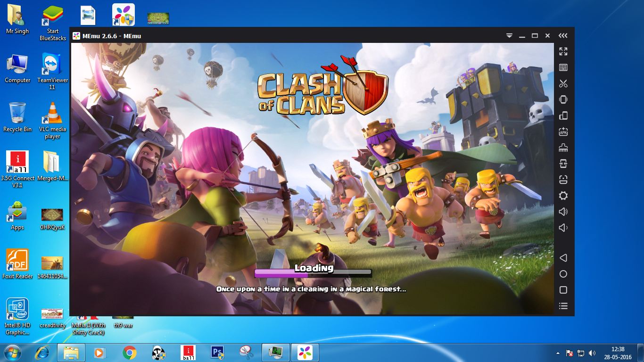Open the MEmu titlebar dropdown arrow
The height and width of the screenshot is (362, 644).
click(x=509, y=35)
